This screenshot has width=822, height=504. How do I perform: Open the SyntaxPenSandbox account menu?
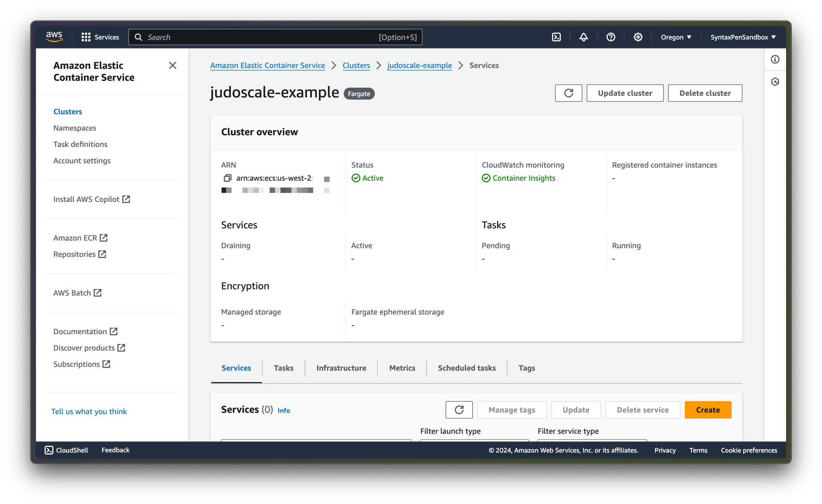point(742,37)
